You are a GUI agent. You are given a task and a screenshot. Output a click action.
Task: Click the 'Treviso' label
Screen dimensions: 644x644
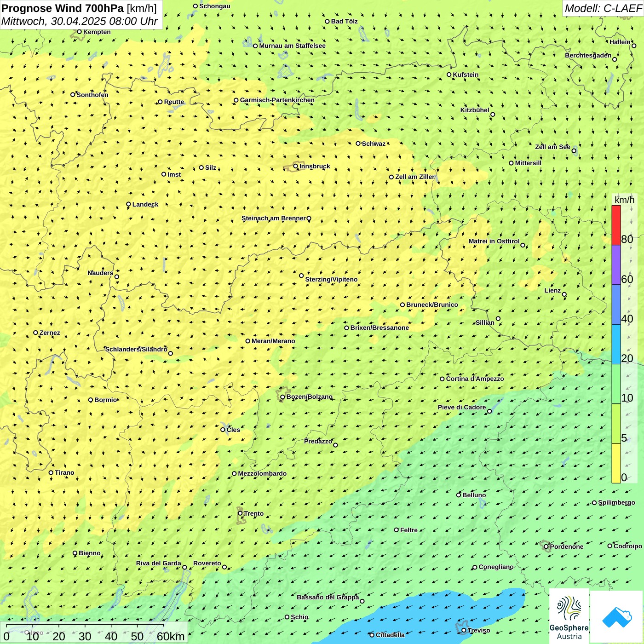pos(479,630)
